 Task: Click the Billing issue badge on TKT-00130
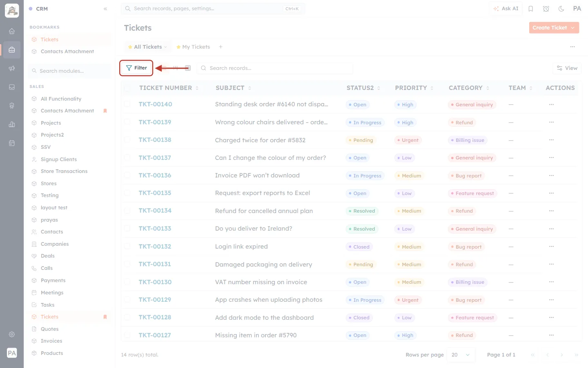(468, 282)
